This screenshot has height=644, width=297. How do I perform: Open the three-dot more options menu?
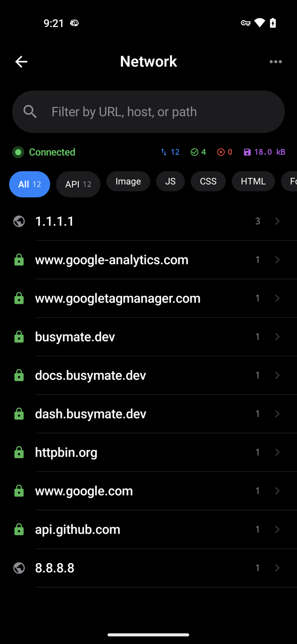click(x=276, y=62)
